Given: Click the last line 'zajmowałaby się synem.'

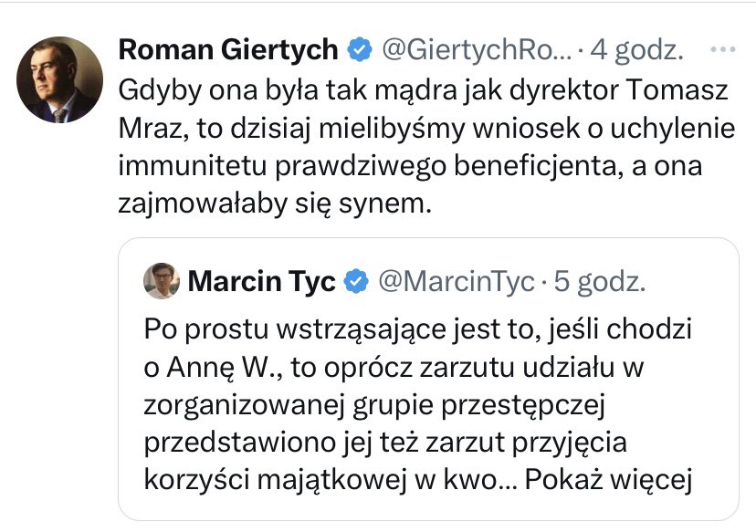Looking at the screenshot, I should tap(274, 203).
